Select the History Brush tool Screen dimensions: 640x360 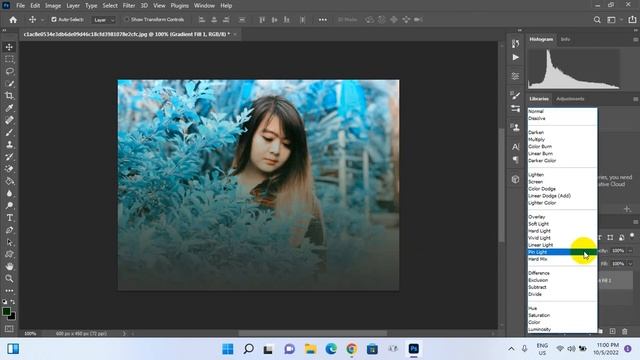point(9,157)
